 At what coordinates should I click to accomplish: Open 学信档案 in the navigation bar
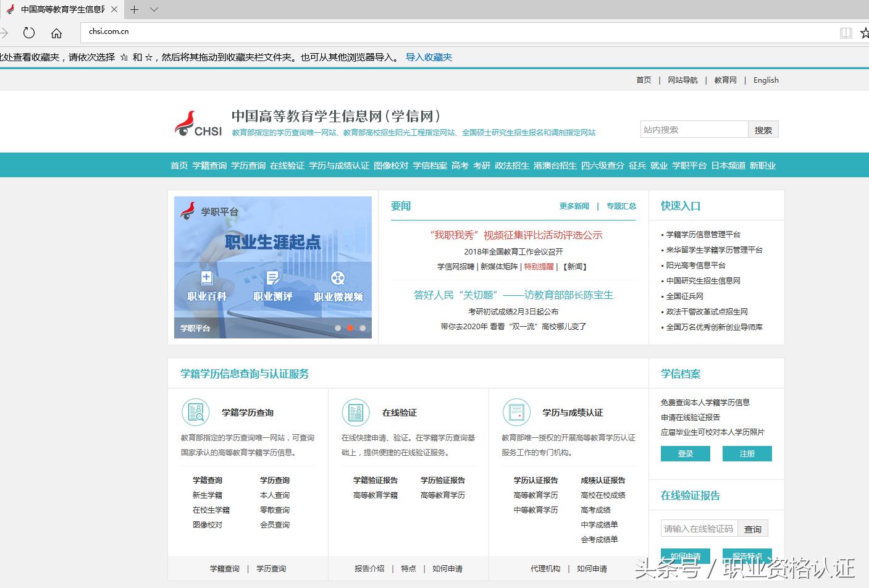[x=430, y=166]
